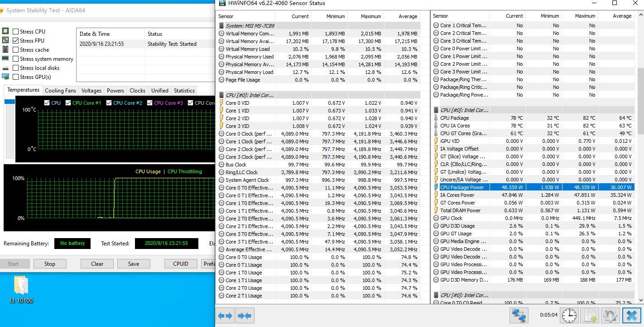Click the right pane Maximum column header
Viewport: 644px width, 327px height.
(580, 16)
